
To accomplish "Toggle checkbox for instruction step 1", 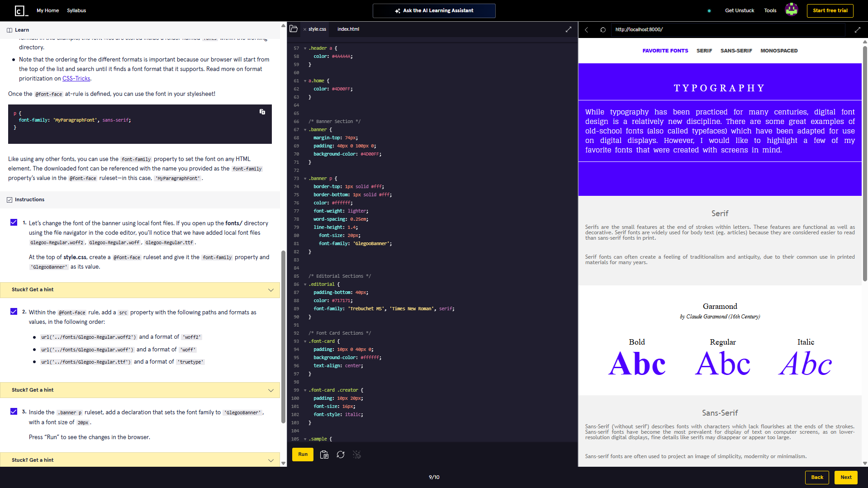I will pos(14,223).
